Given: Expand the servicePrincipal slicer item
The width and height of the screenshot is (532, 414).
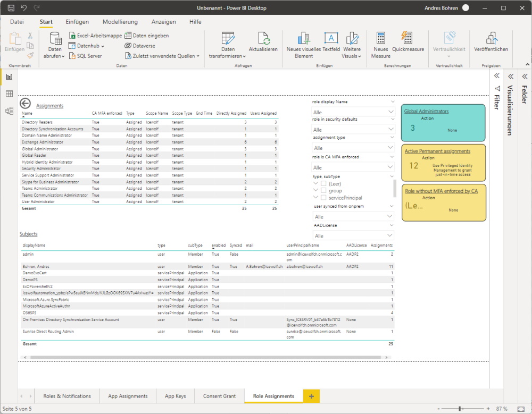Looking at the screenshot, I should 315,197.
